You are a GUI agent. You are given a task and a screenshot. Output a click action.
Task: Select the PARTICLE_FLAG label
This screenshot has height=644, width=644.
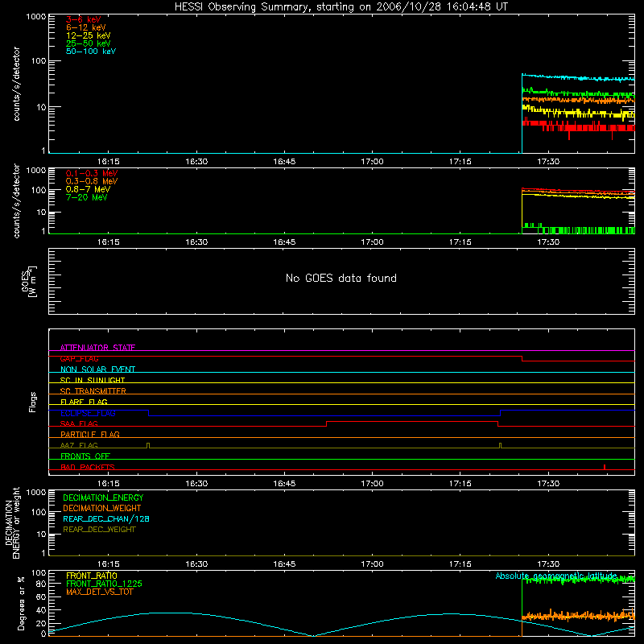pos(90,434)
